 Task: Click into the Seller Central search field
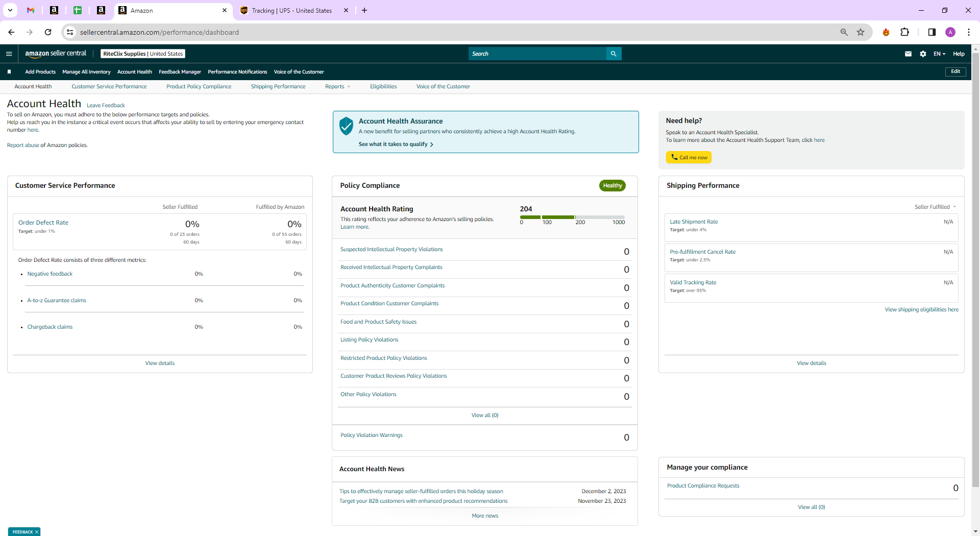(x=537, y=54)
